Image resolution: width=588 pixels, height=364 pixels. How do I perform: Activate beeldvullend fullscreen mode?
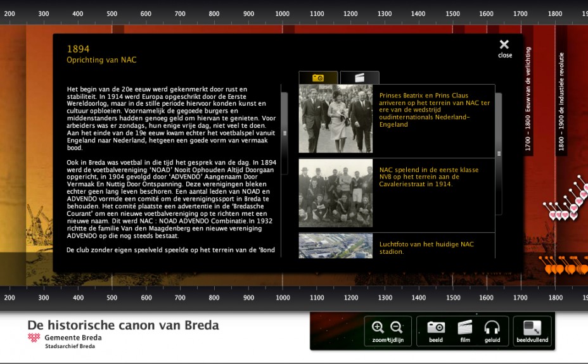[x=532, y=331]
